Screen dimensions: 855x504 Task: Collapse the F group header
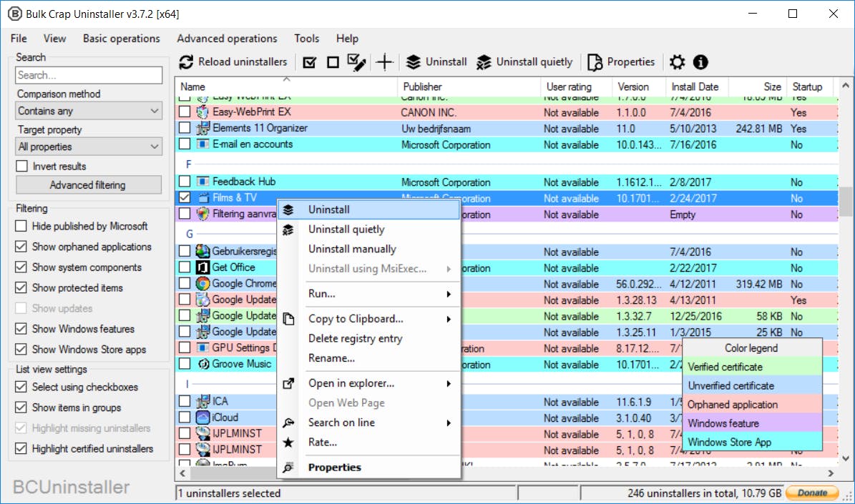click(189, 164)
